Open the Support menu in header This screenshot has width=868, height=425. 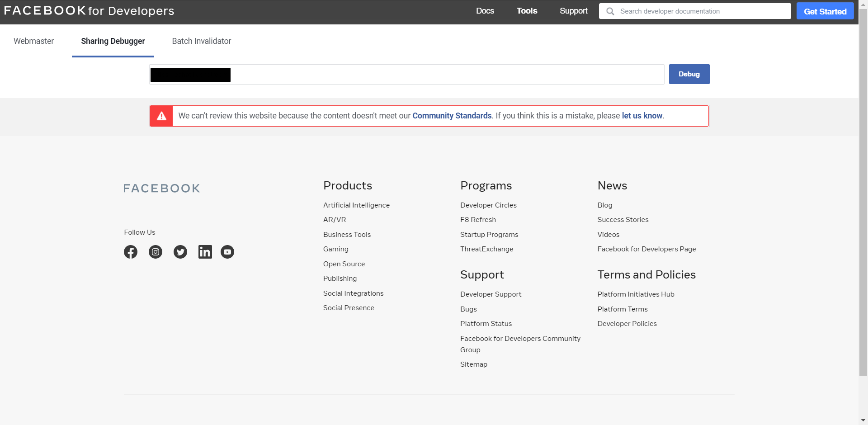pyautogui.click(x=574, y=11)
